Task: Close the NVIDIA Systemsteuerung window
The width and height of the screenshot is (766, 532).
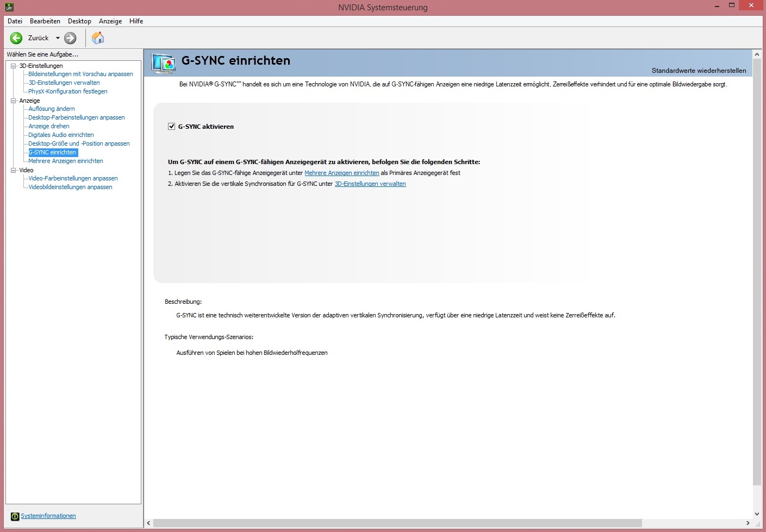Action: click(x=751, y=5)
